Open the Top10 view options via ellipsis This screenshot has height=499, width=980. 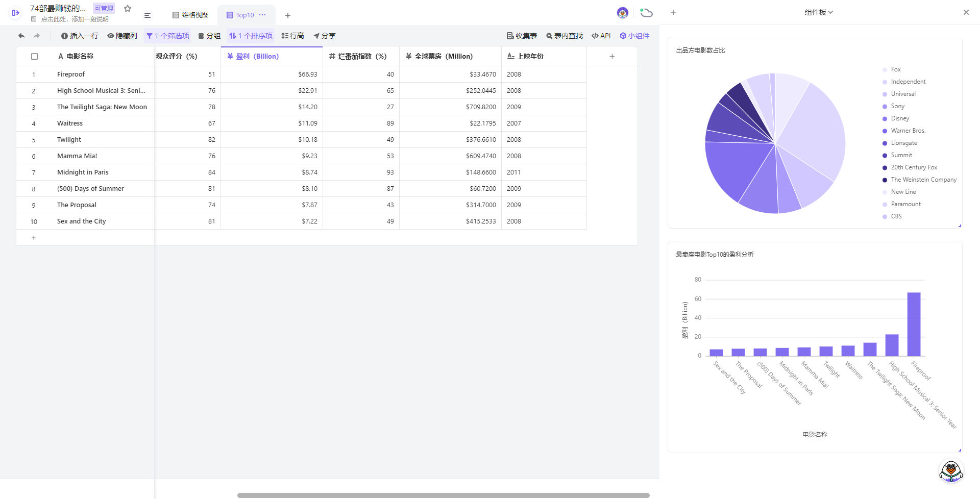(263, 15)
